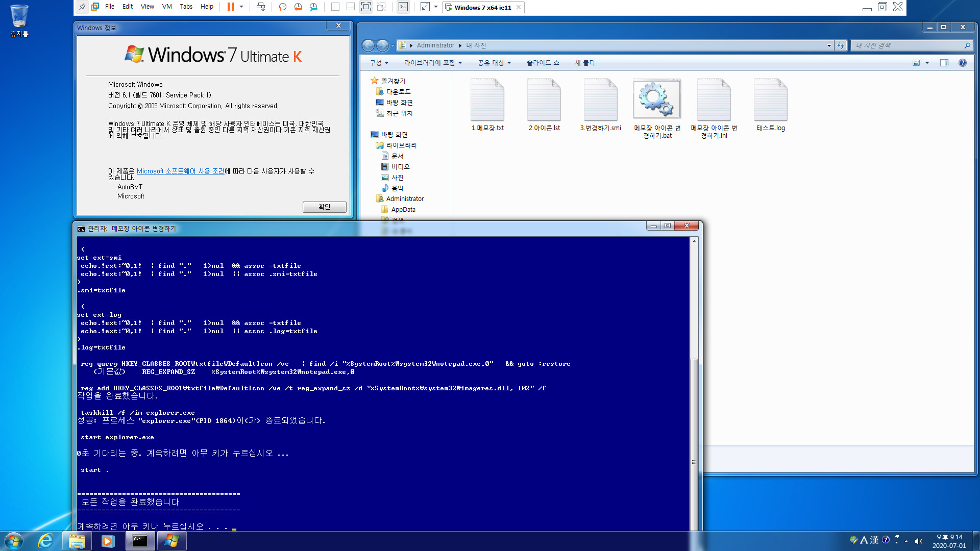
Task: Click the pin icon in VMware toolbar
Action: pos(82,7)
